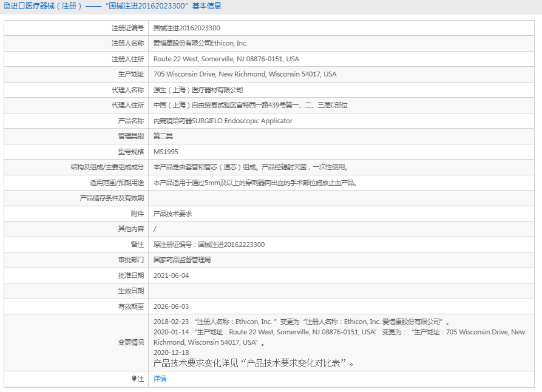Click the 产品名称 label
This screenshot has height=392, width=542.
(x=130, y=121)
